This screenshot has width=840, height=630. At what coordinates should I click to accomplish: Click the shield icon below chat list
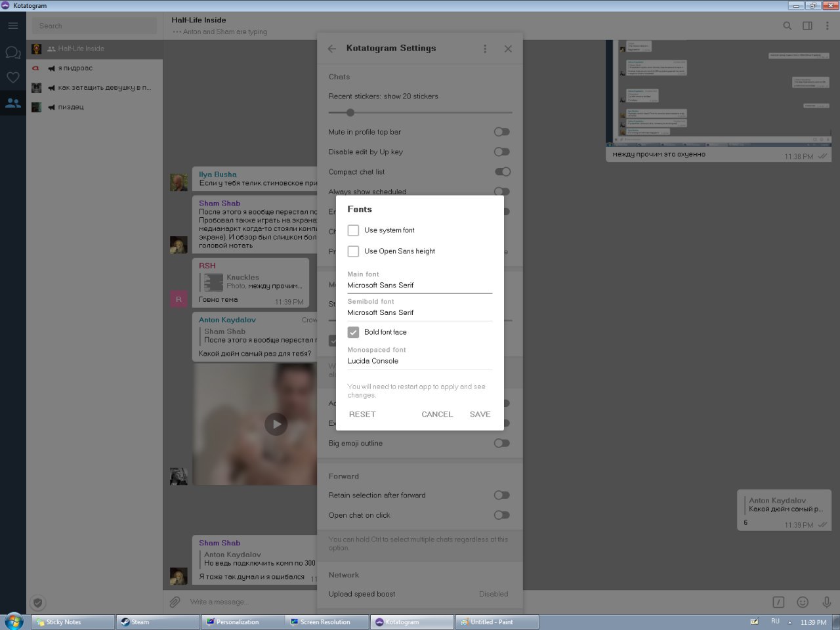(x=38, y=602)
